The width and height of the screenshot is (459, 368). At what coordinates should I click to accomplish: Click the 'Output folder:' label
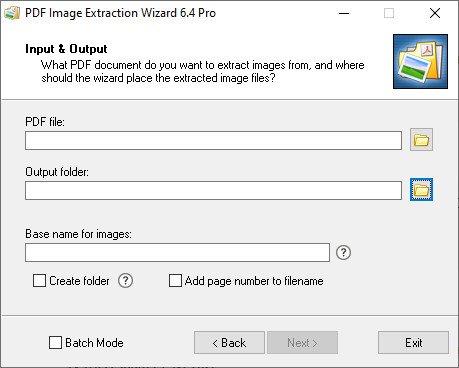click(57, 172)
